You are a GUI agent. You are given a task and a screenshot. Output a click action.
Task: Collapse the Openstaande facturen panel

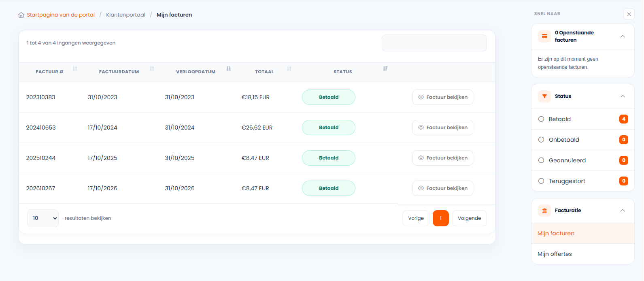[x=623, y=36]
